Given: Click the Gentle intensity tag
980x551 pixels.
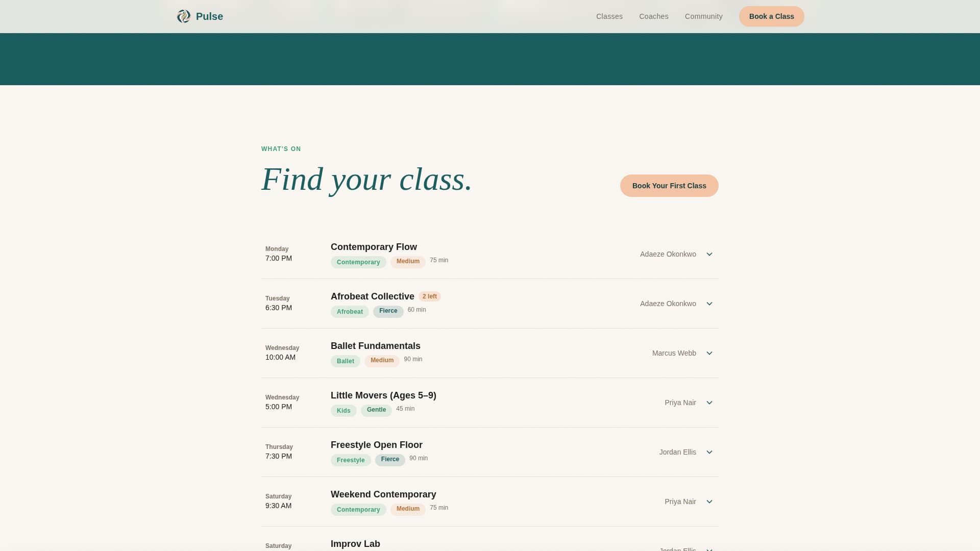Looking at the screenshot, I should coord(376,410).
